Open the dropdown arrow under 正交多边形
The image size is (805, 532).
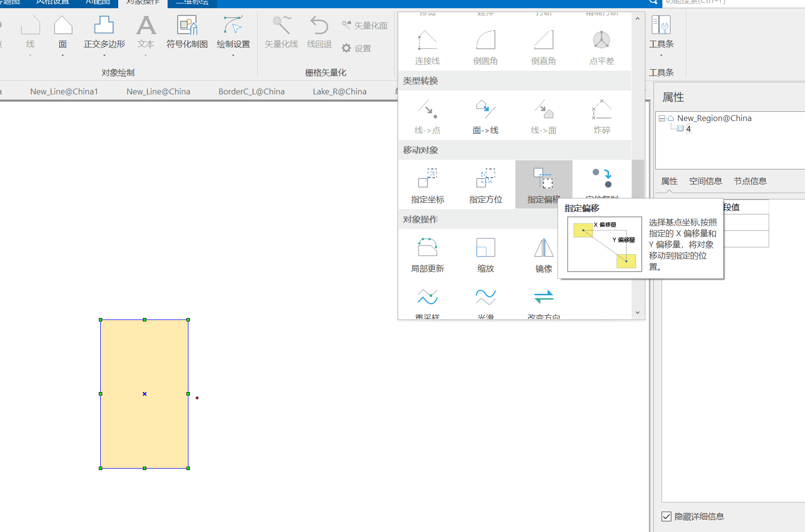pyautogui.click(x=104, y=56)
